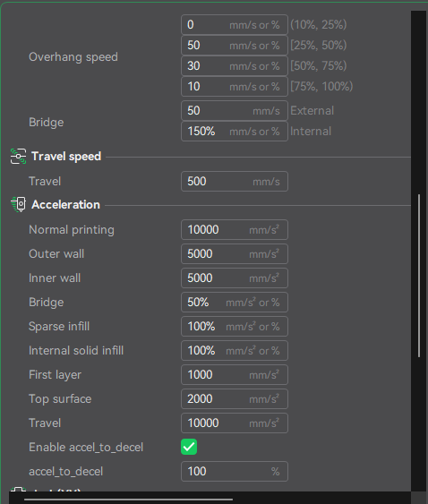Edit Internal solid infill acceleration field
The height and width of the screenshot is (504, 428).
(235, 350)
